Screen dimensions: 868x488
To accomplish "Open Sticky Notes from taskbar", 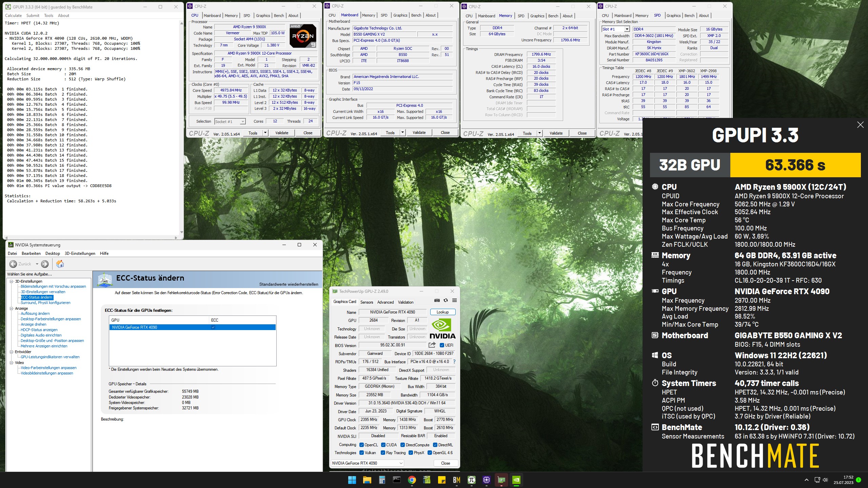I will 441,480.
